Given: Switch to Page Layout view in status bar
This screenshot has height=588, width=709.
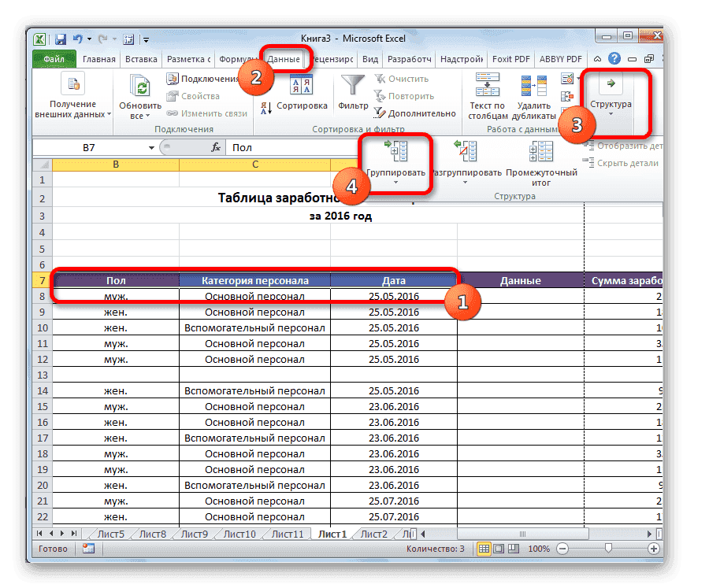Looking at the screenshot, I should click(499, 548).
